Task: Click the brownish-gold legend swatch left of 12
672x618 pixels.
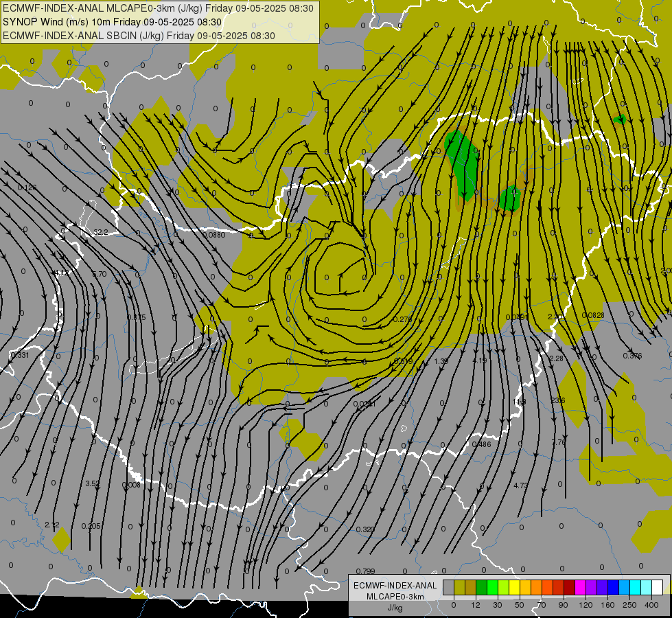Action: pyautogui.click(x=471, y=587)
